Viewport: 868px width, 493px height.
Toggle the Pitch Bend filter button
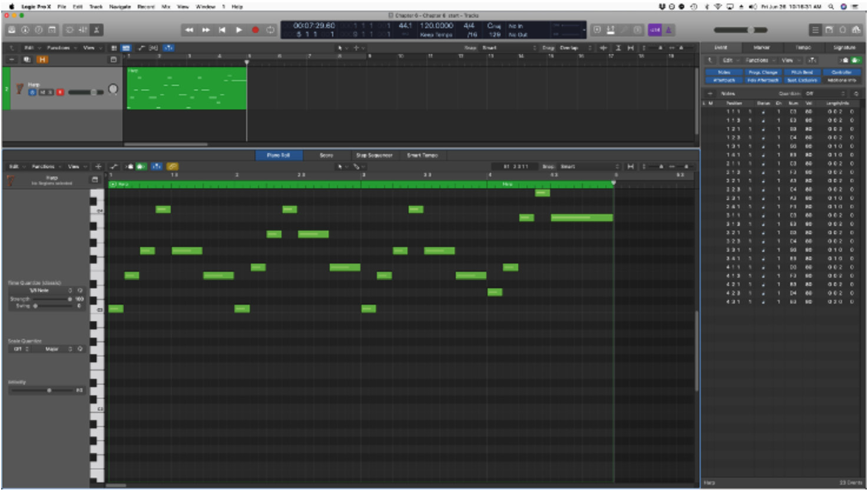click(x=802, y=72)
